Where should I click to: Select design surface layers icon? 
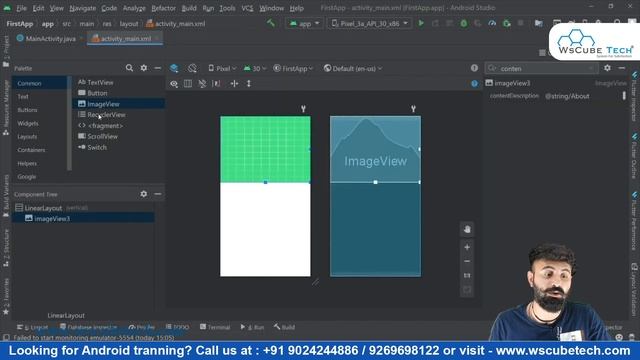click(174, 68)
